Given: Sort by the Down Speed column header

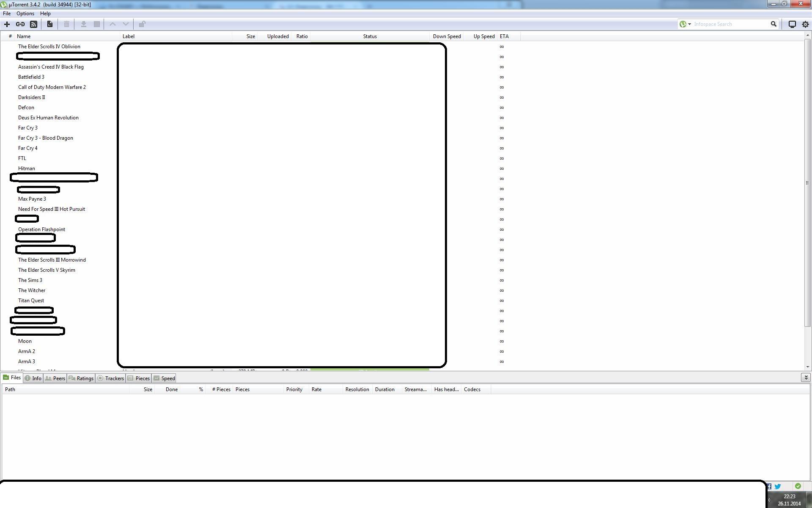Looking at the screenshot, I should tap(446, 36).
